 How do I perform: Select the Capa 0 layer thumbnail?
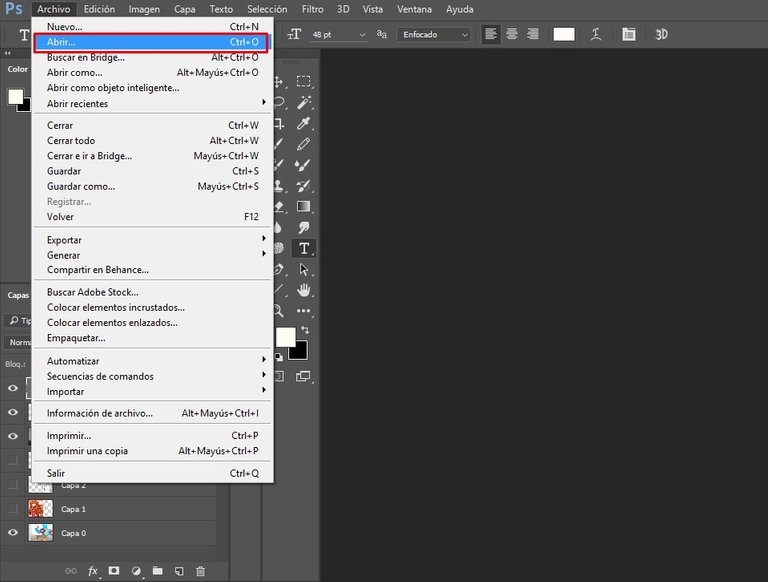41,533
